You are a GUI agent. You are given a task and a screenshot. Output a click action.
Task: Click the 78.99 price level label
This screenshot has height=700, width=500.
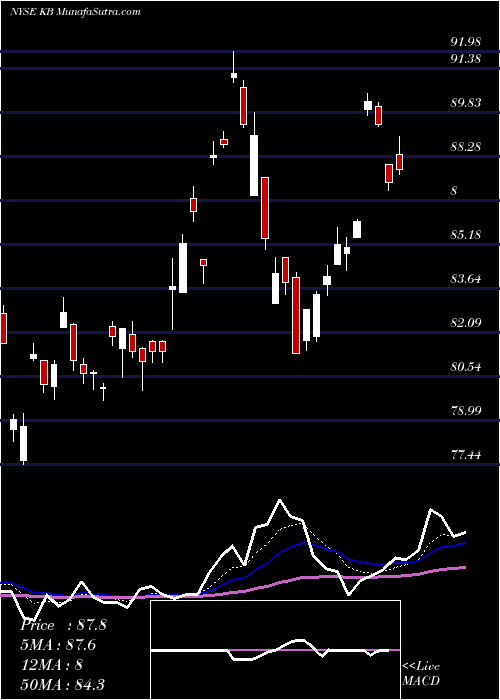(466, 410)
